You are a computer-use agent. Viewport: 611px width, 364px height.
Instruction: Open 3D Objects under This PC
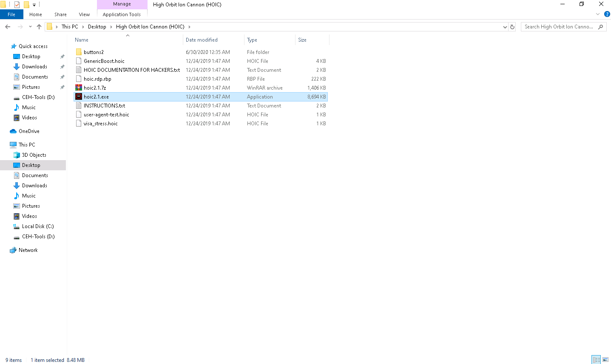pos(34,155)
